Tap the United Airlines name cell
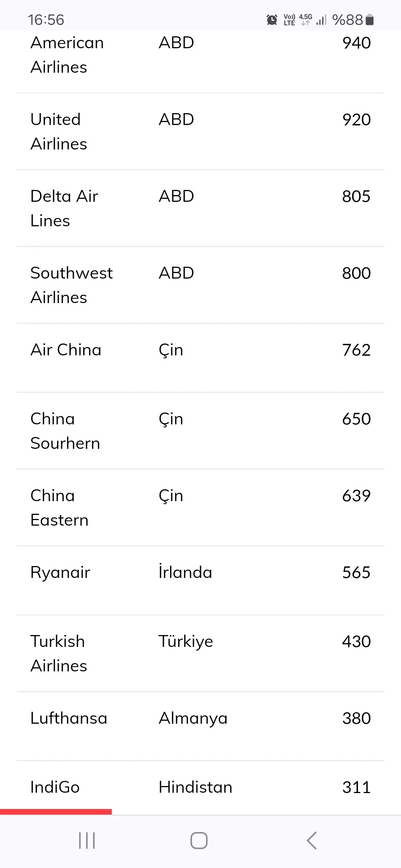The height and width of the screenshot is (868, 401). [59, 132]
